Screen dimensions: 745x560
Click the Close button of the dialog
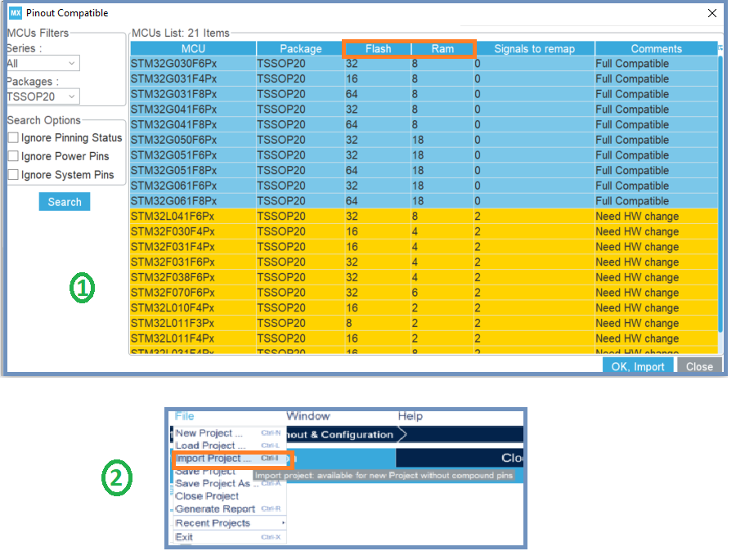click(x=699, y=366)
